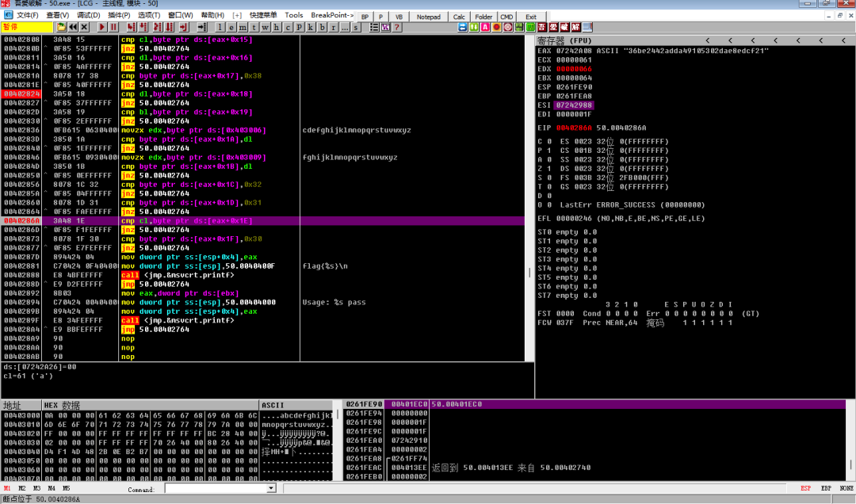The width and height of the screenshot is (856, 504).
Task: Click the Close program X toolbar icon
Action: tap(83, 28)
